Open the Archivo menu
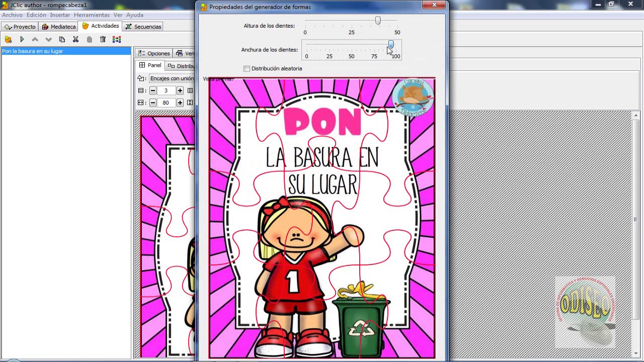644x362 pixels. click(12, 15)
